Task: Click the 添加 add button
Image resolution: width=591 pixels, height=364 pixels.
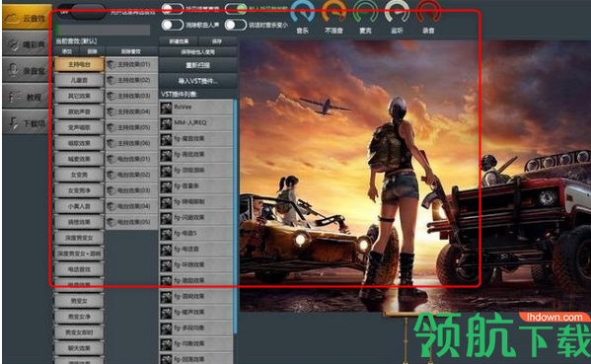Action: click(x=67, y=51)
